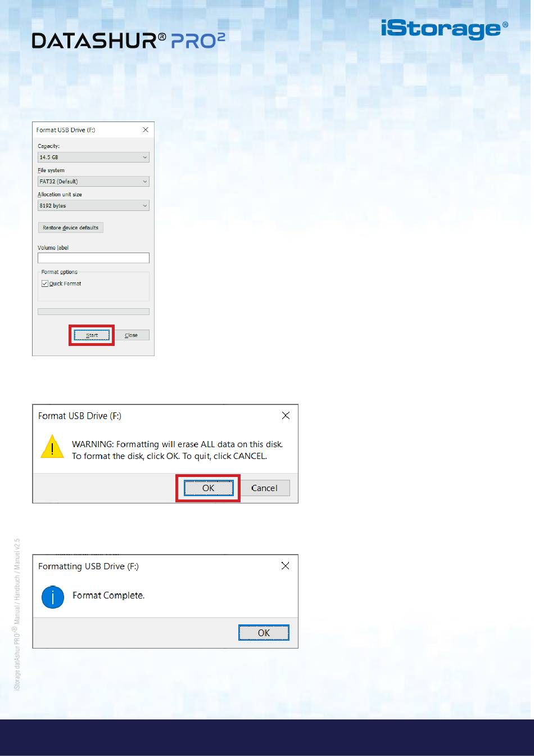Click the iStorage logo in the header

(x=445, y=30)
